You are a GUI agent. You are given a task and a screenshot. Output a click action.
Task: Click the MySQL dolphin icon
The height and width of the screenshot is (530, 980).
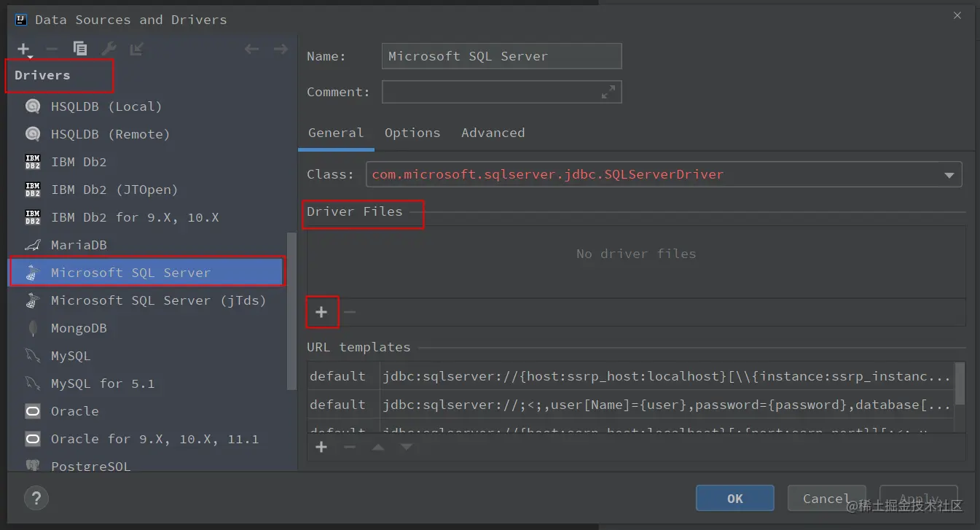[x=33, y=356]
